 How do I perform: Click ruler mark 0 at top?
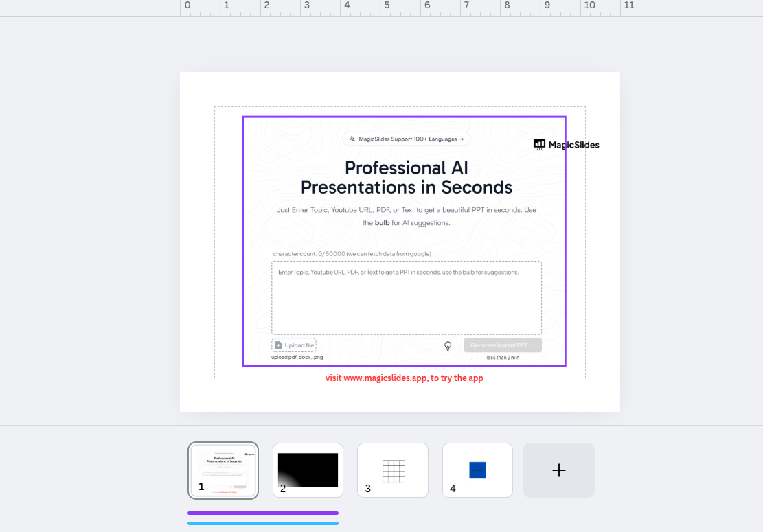[x=187, y=5]
